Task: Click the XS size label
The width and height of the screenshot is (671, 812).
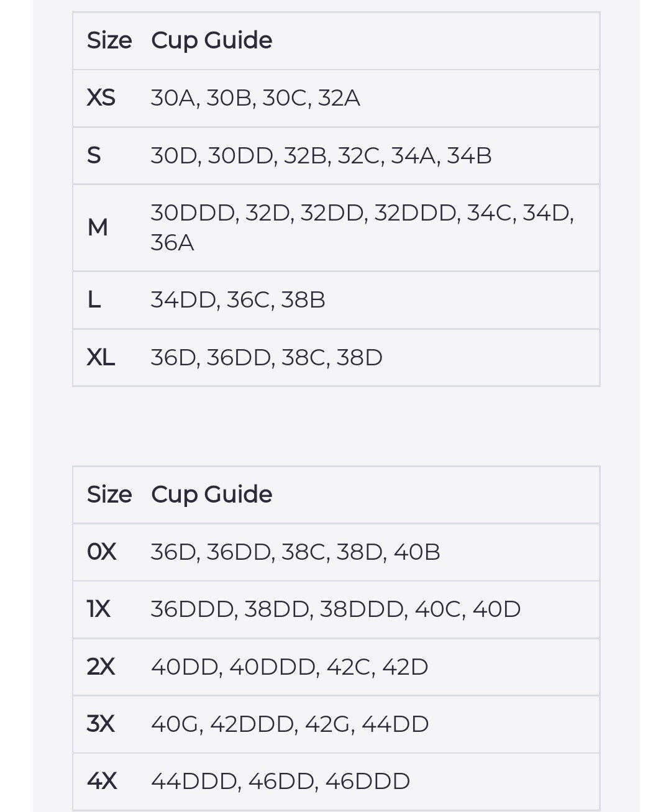Action: pyautogui.click(x=101, y=98)
